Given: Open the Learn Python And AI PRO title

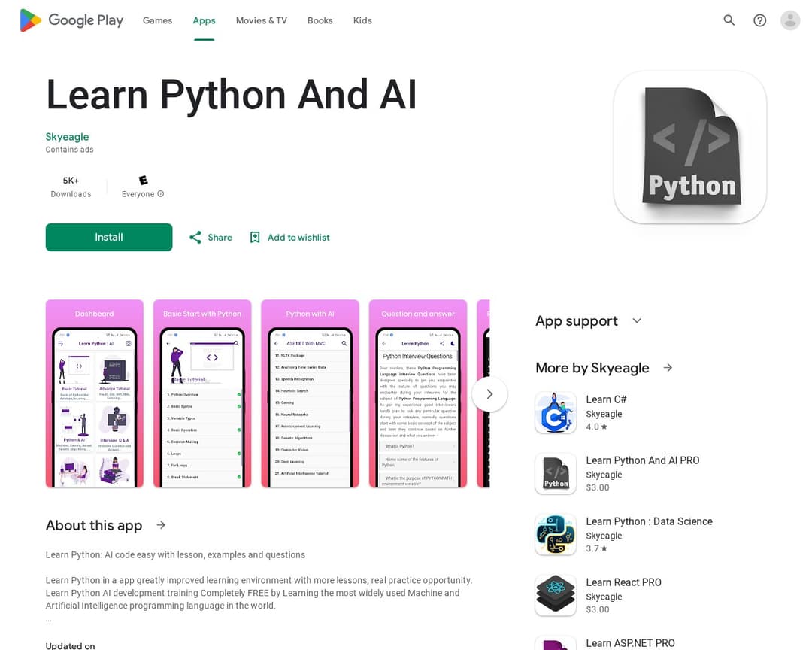Looking at the screenshot, I should point(643,460).
